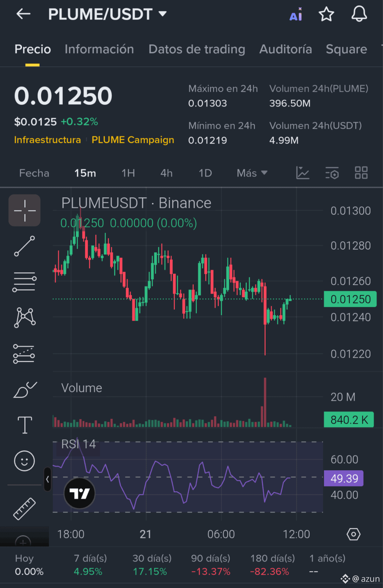Click the 0.01250 current price label
Screen dimensions: 383x588
coord(350,299)
